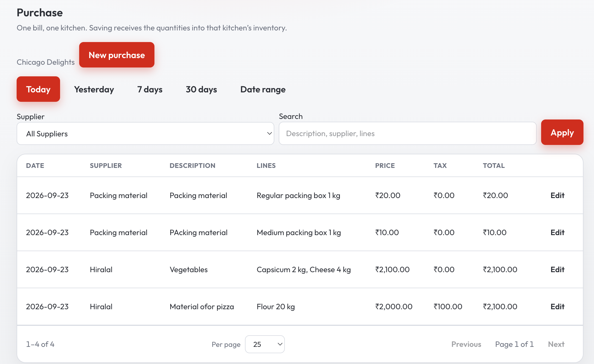
Task: Click the TOTAL column header
Action: pyautogui.click(x=494, y=165)
